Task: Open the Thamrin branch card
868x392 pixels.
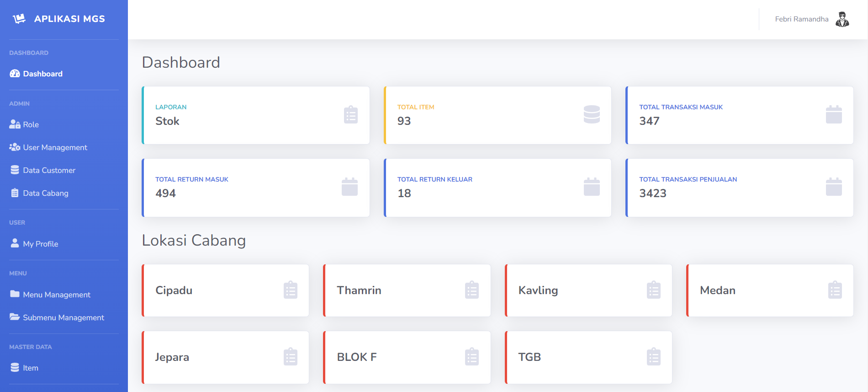Action: (x=407, y=290)
